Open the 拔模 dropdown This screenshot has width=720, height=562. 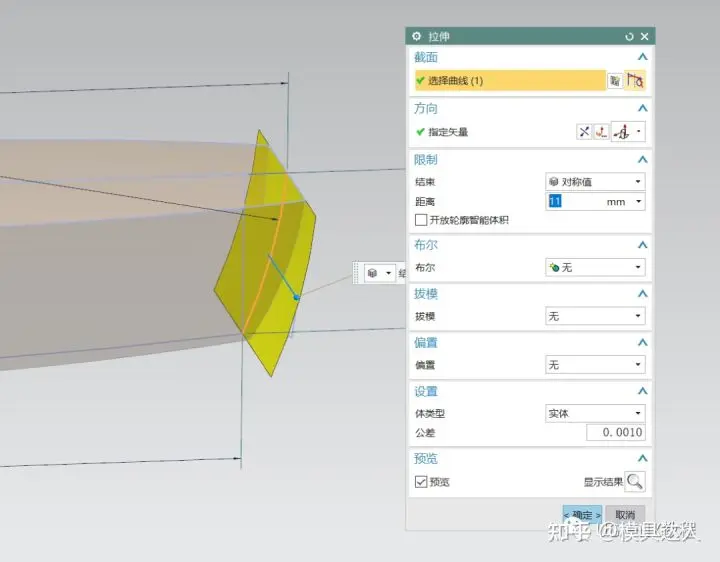[x=595, y=316]
